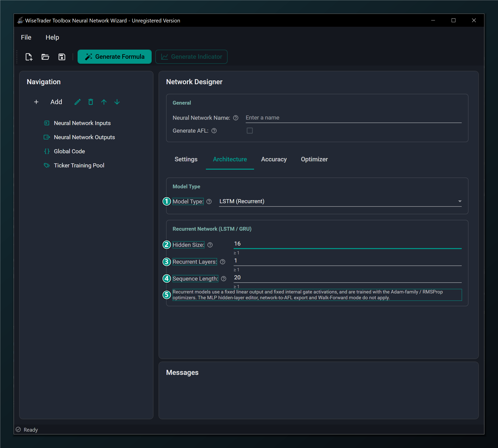Click the Network Designer heading
The image size is (498, 448).
[x=194, y=82]
